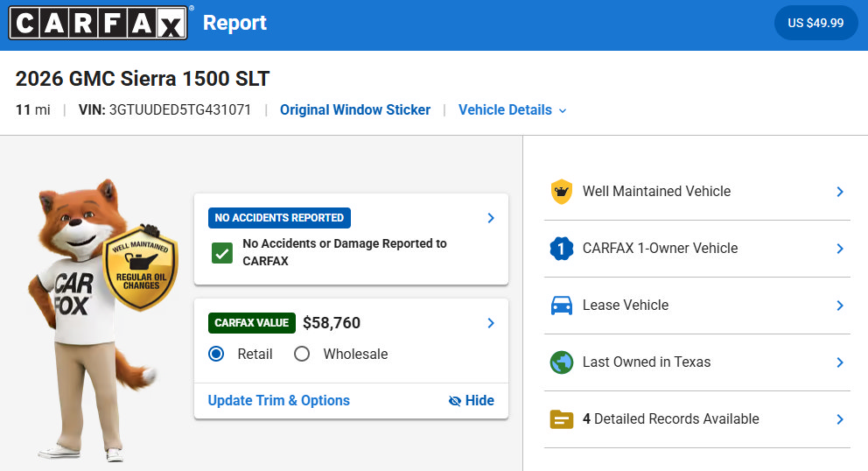Image resolution: width=868 pixels, height=471 pixels.
Task: Open CARFAX 1-Owner Vehicle chevron arrow
Action: point(840,249)
